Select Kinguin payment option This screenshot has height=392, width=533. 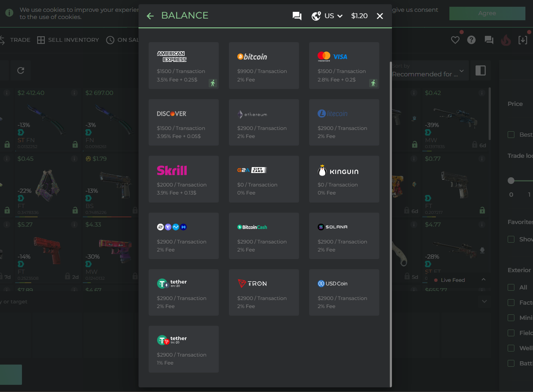344,179
